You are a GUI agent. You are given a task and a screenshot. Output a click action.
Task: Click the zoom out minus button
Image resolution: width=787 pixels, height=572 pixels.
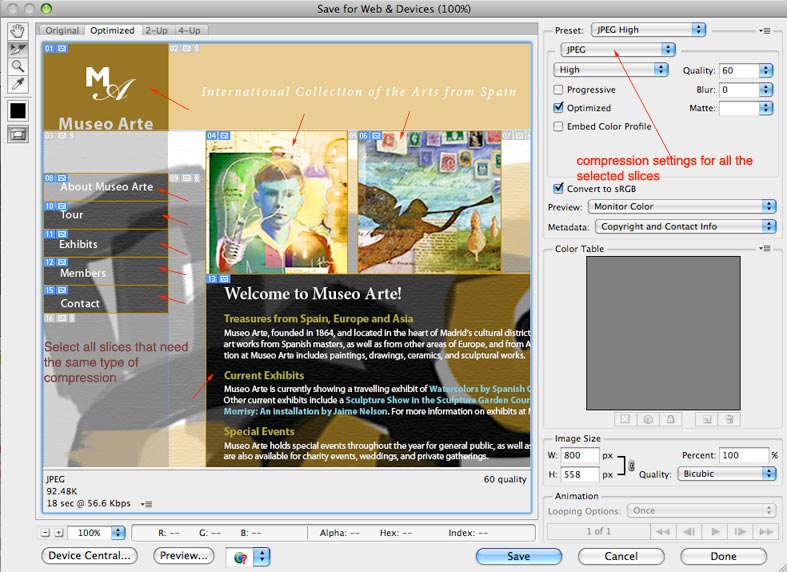pyautogui.click(x=46, y=533)
